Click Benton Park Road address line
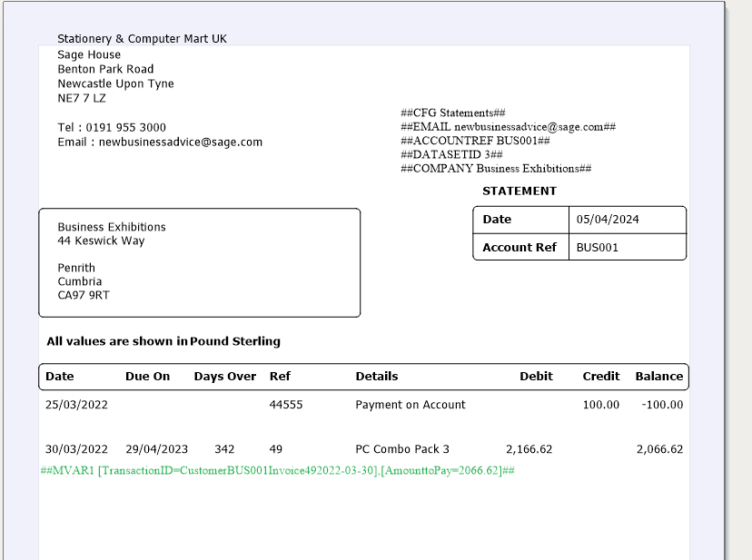The width and height of the screenshot is (752, 560). pyautogui.click(x=105, y=69)
